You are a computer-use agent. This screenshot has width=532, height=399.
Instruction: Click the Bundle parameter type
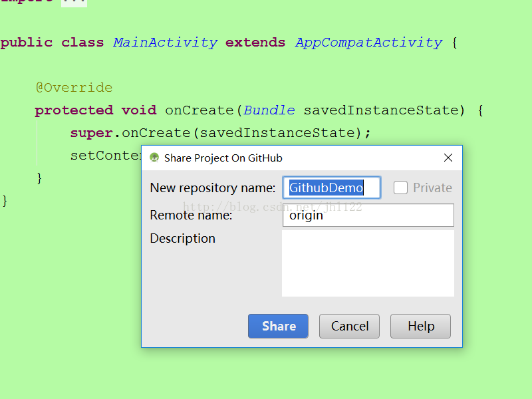[x=269, y=110]
